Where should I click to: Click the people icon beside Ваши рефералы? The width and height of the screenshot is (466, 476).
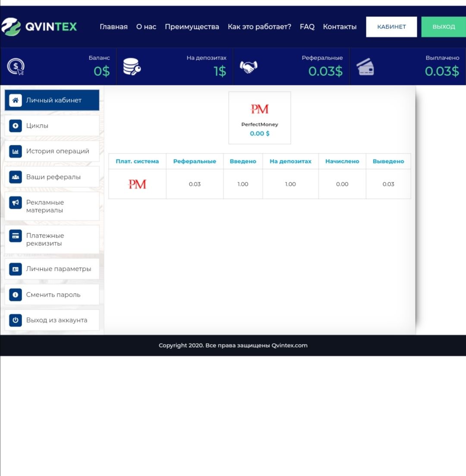click(16, 177)
